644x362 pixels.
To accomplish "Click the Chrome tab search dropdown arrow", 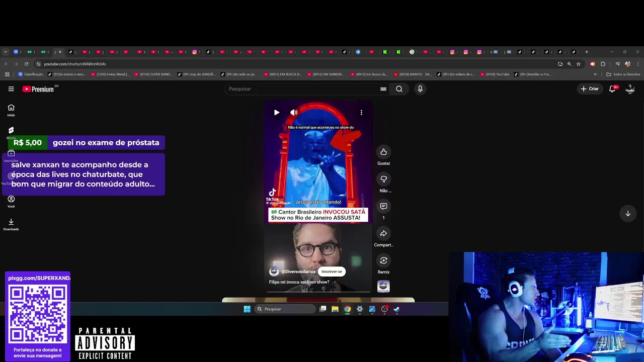I will tap(6, 52).
